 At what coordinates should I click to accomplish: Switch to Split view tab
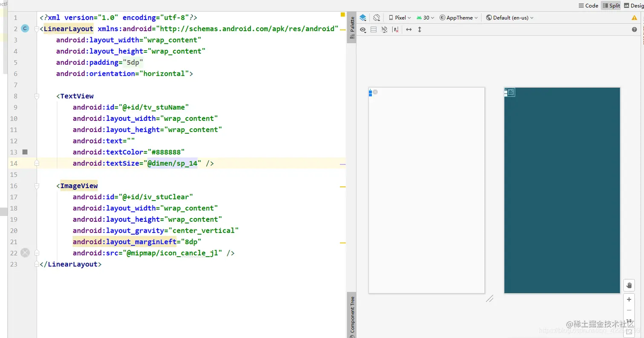611,6
